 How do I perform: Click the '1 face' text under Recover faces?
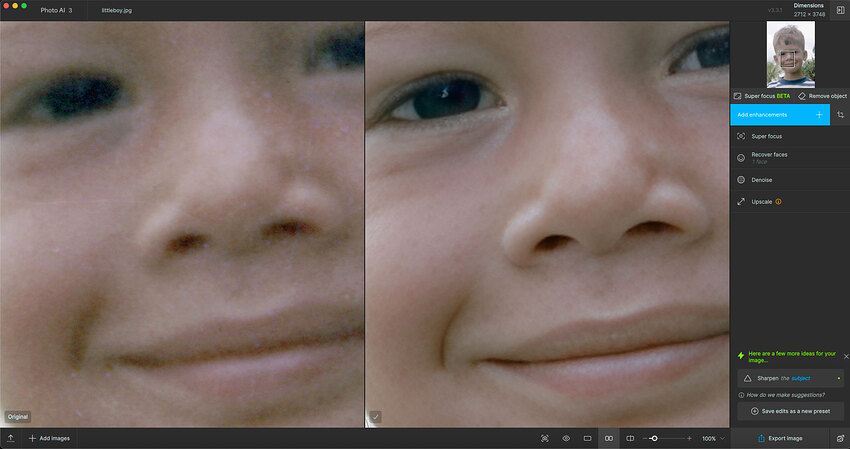759,162
